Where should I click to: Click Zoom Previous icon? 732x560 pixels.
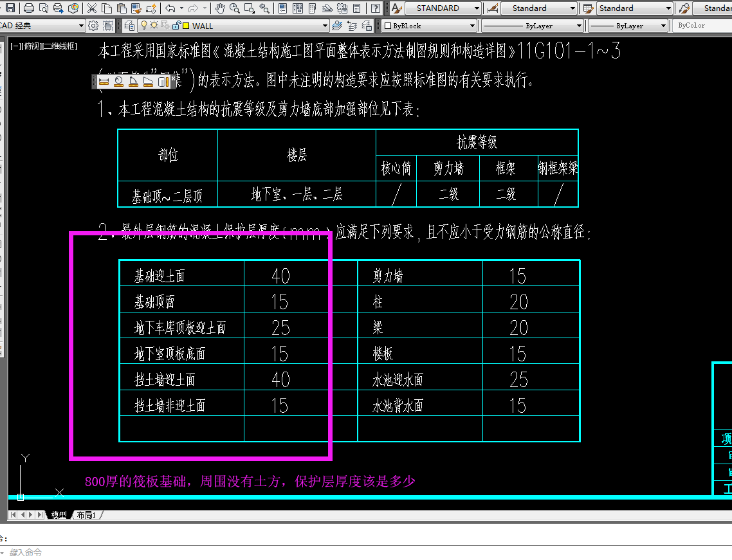264,8
